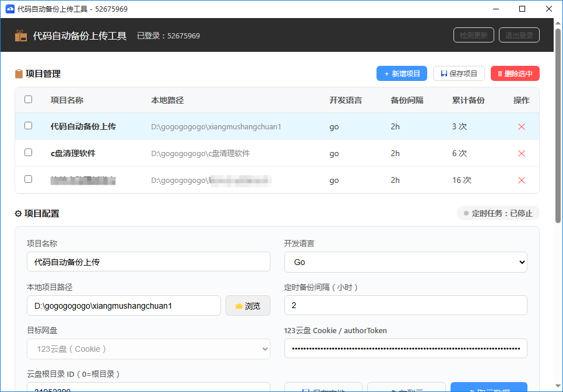Click the 3 次 backup count cell
Viewport: 563px width, 392px height.
(x=460, y=126)
